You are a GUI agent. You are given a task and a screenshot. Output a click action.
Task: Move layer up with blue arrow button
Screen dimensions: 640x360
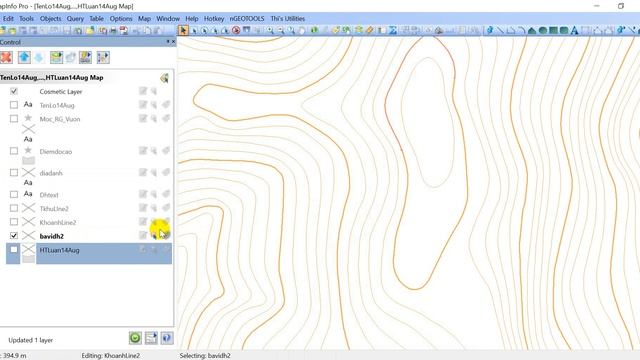click(24, 58)
